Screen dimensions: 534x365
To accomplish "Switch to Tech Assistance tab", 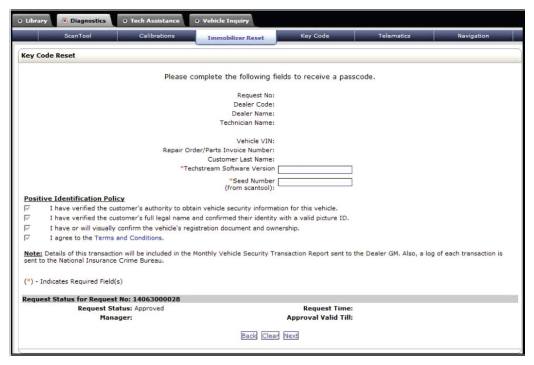I will click(151, 21).
